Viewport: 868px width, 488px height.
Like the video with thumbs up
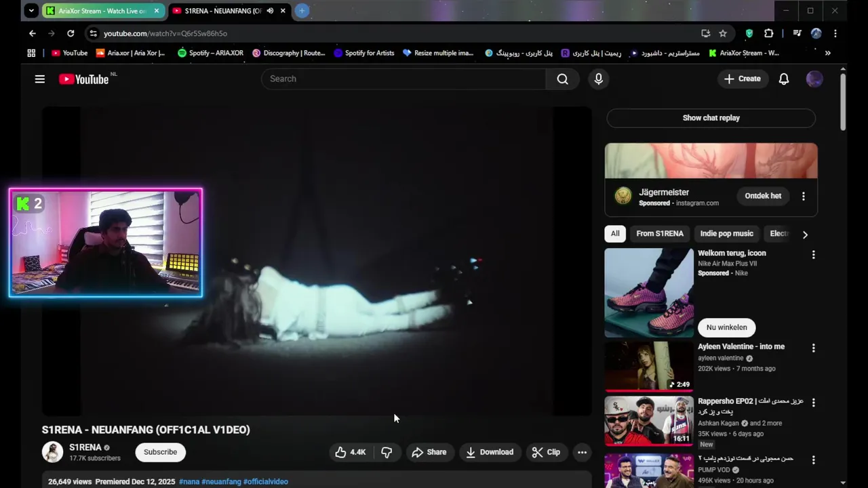351,452
